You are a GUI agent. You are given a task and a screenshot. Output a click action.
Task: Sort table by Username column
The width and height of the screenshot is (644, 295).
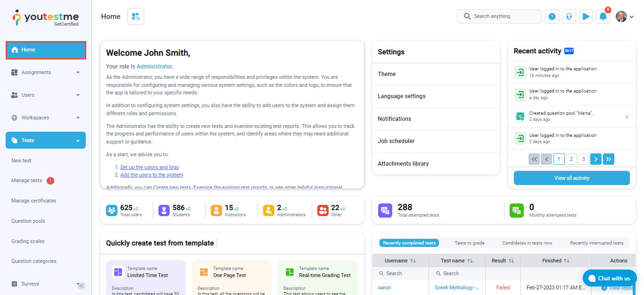[413, 261]
